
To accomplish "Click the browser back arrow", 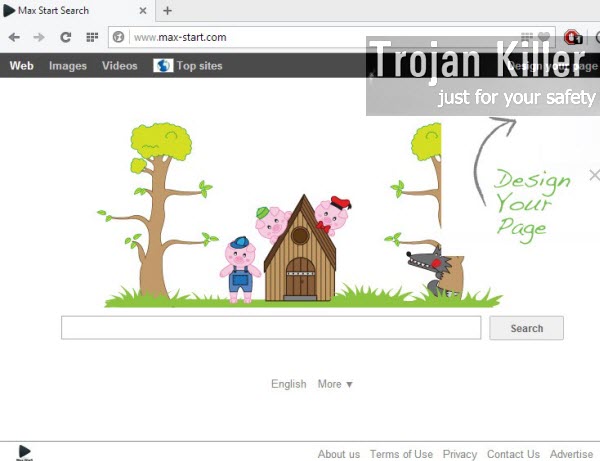I will coord(14,37).
